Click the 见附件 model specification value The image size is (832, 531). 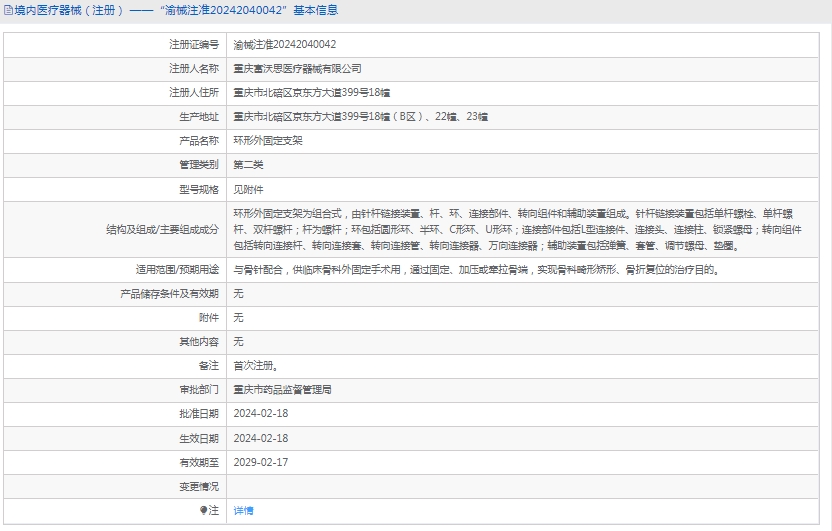click(x=248, y=189)
